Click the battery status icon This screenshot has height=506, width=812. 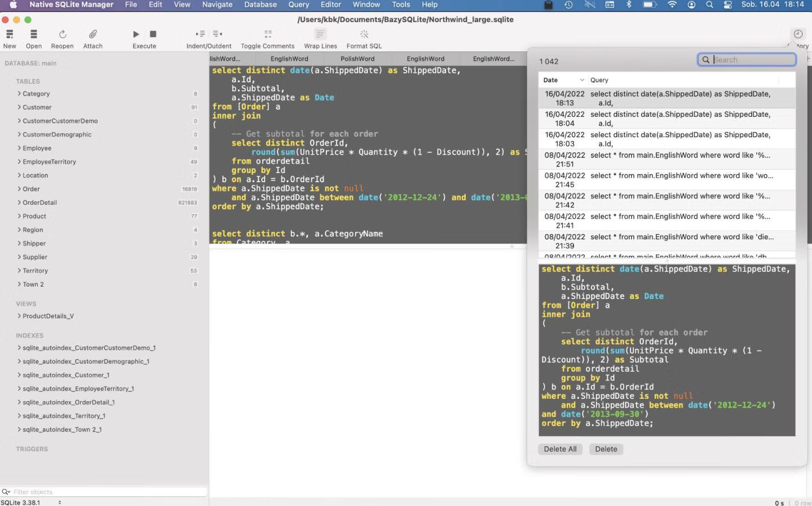pyautogui.click(x=650, y=5)
